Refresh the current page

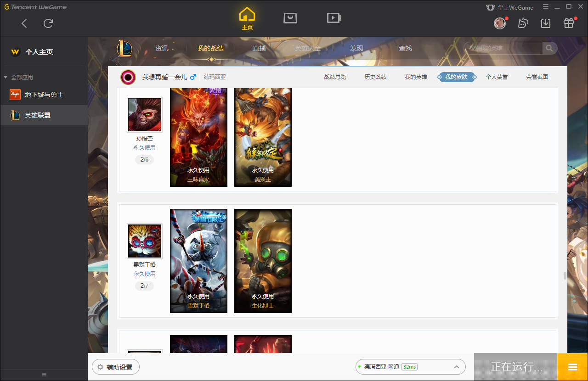point(48,23)
